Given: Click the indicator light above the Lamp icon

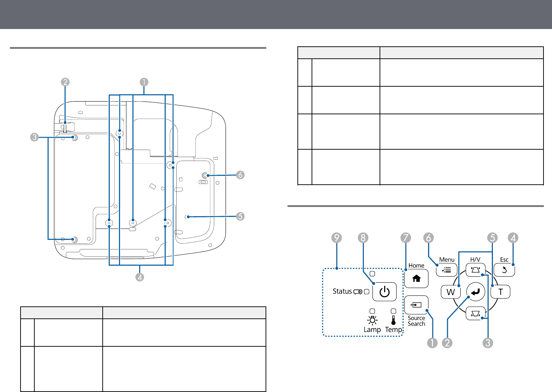Looking at the screenshot, I should [372, 311].
